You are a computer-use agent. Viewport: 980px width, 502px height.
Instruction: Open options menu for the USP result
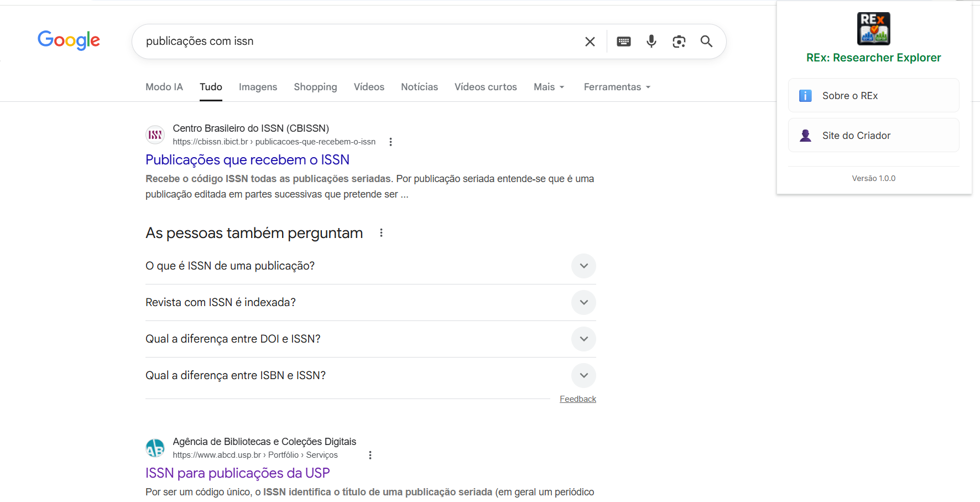coord(370,455)
